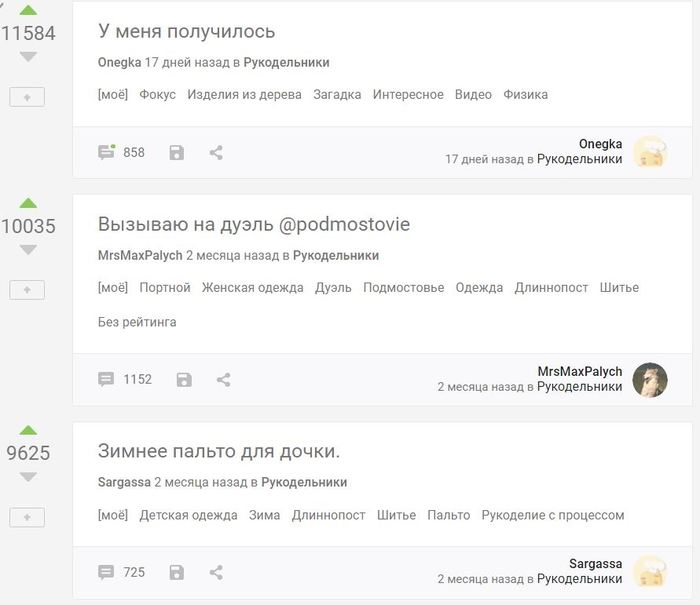Select the 'Физика' tag
This screenshot has height=605, width=700.
(x=525, y=95)
